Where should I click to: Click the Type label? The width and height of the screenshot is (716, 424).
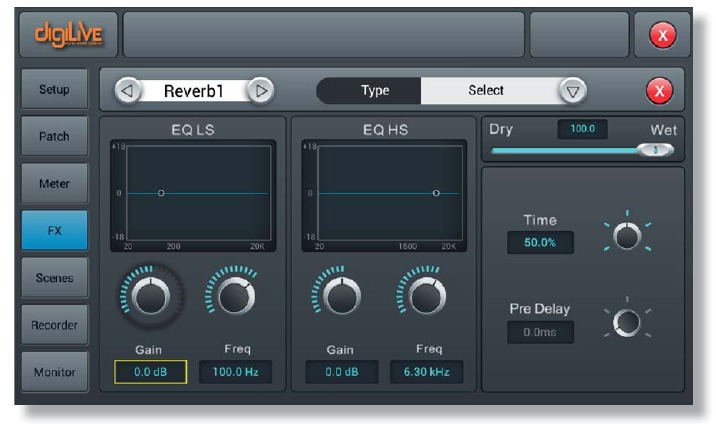pos(375,90)
